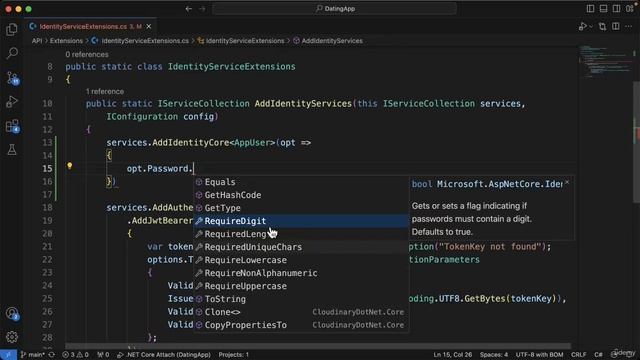The width and height of the screenshot is (640, 360).
Task: Select RequiredUniqueChars suggestion
Action: 301,247
